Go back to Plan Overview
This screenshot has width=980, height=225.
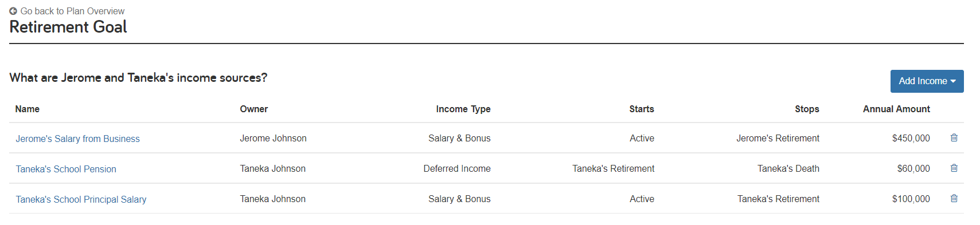point(72,11)
